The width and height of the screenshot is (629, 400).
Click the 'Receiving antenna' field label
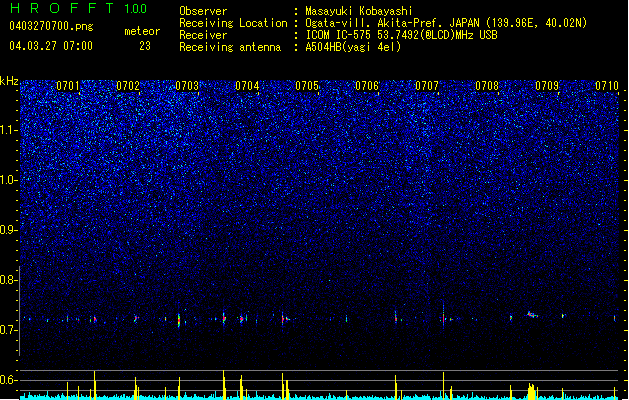pos(230,47)
